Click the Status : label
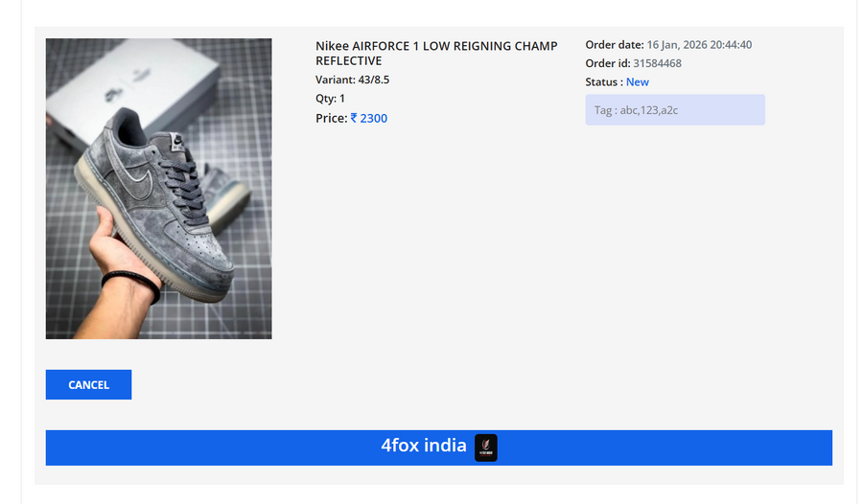 pos(604,82)
